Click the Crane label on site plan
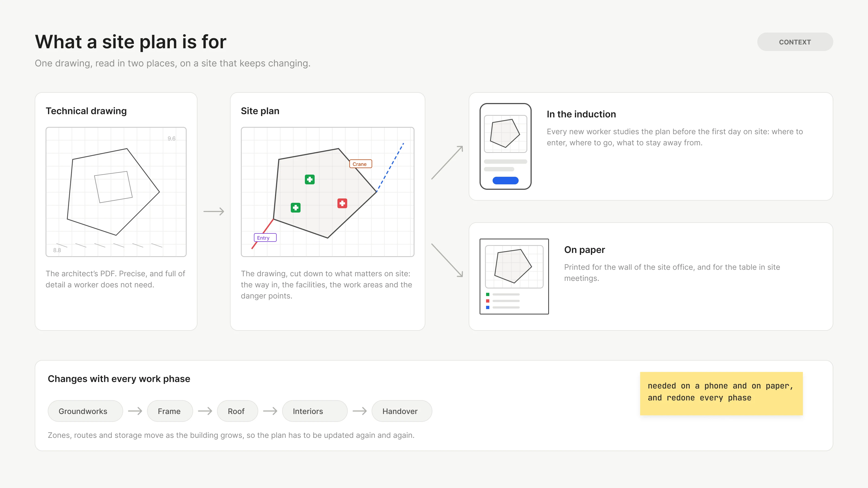 [x=360, y=164]
